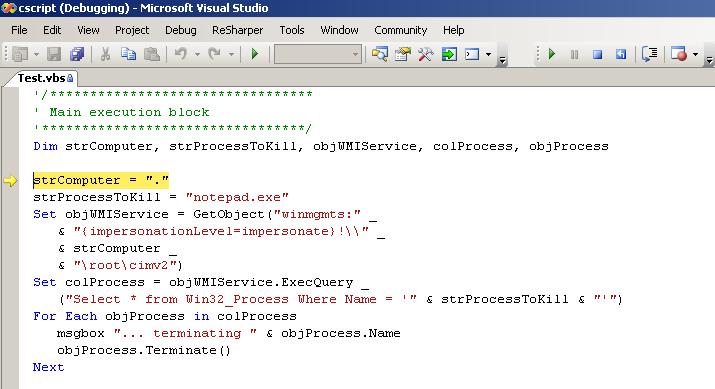Open the Tools menu
Image resolution: width=715 pixels, height=389 pixels.
tap(291, 30)
